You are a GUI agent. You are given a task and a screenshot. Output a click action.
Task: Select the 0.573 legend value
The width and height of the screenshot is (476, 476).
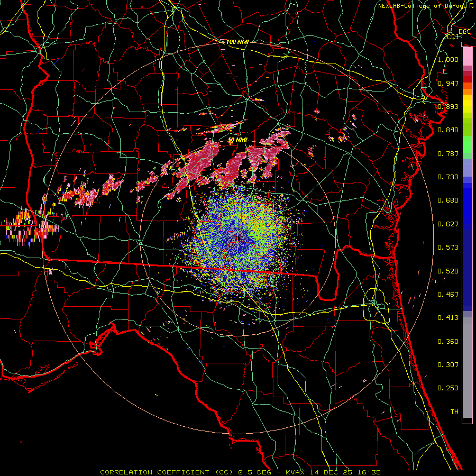(448, 248)
